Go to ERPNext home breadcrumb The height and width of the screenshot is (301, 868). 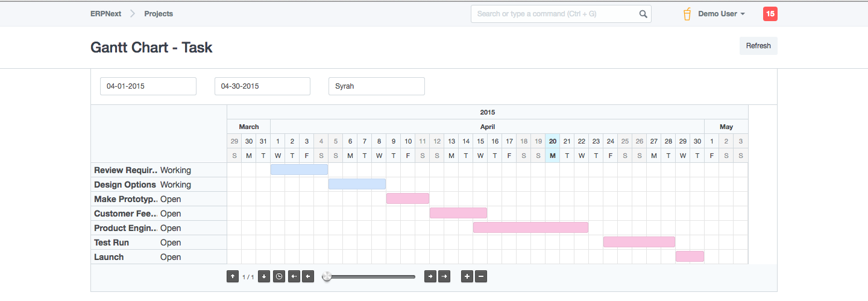[105, 14]
